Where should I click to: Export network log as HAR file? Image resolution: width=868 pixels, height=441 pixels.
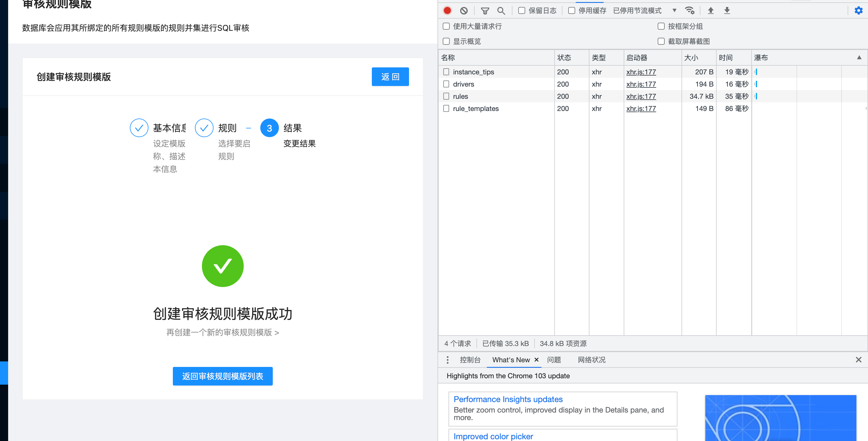pyautogui.click(x=727, y=10)
